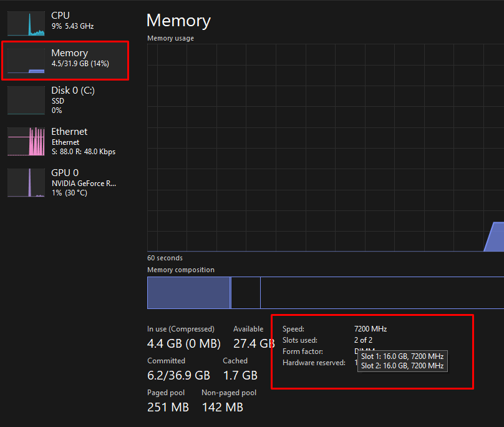Click the GPU 0 usage mini graph
Image resolution: width=504 pixels, height=427 pixels.
click(x=25, y=182)
